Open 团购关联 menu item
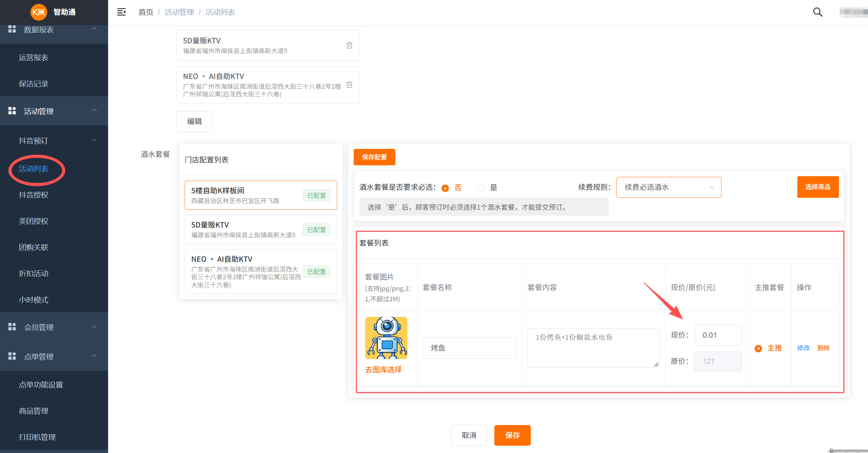Screen dimensions: 868x453 click(x=34, y=247)
